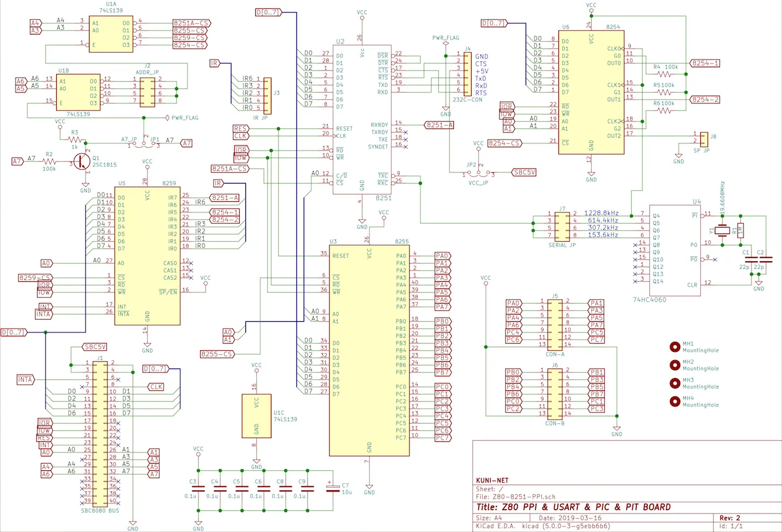
Task: Click the JP1 A7_JP jumper symbol
Action: point(143,144)
